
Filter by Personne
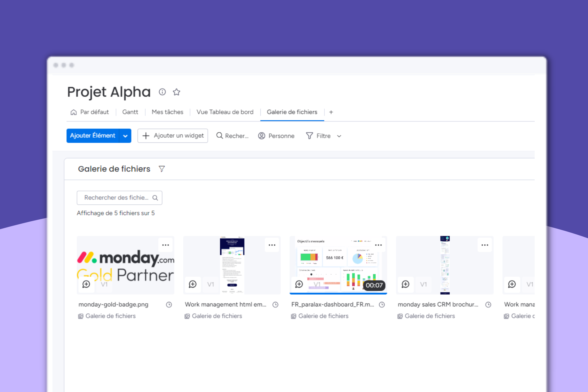pos(276,136)
